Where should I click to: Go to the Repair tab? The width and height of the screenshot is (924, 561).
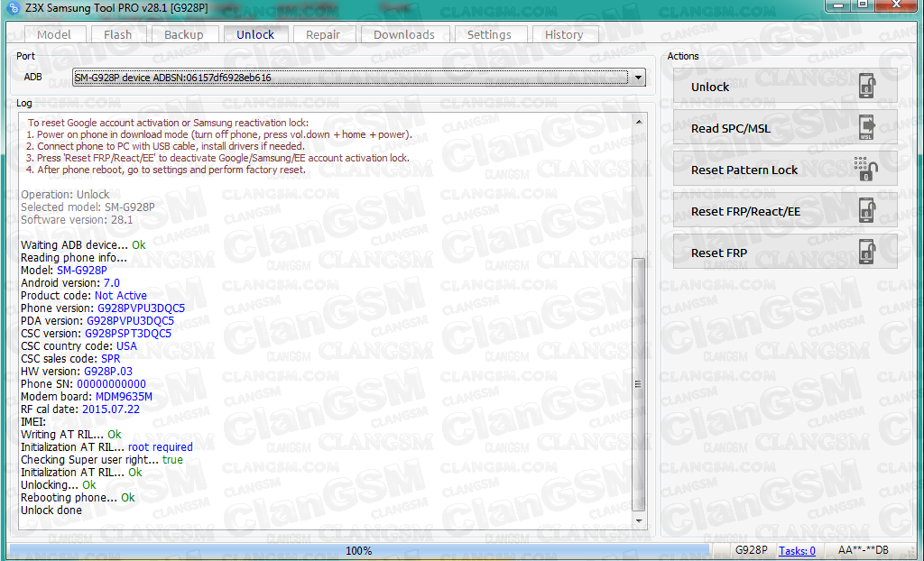coord(323,35)
